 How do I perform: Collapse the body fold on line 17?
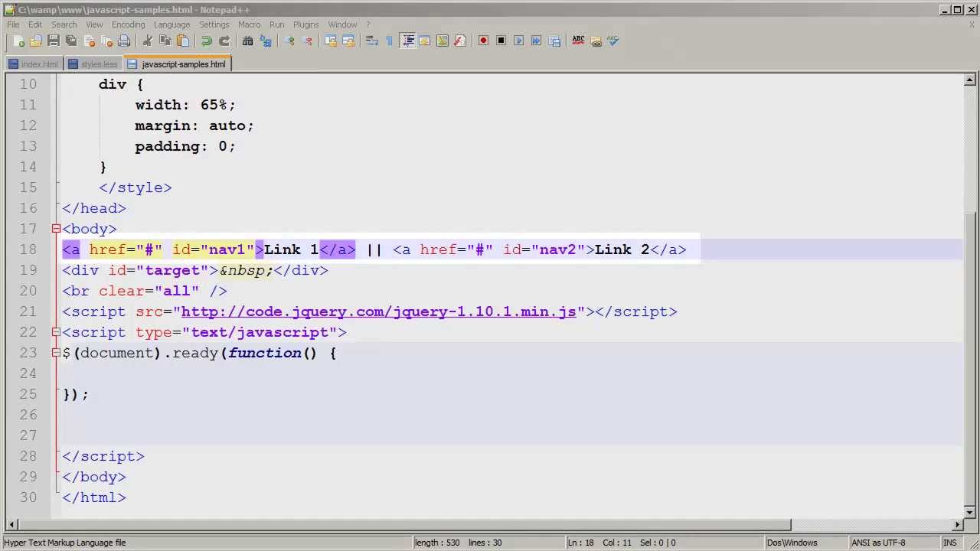point(56,229)
